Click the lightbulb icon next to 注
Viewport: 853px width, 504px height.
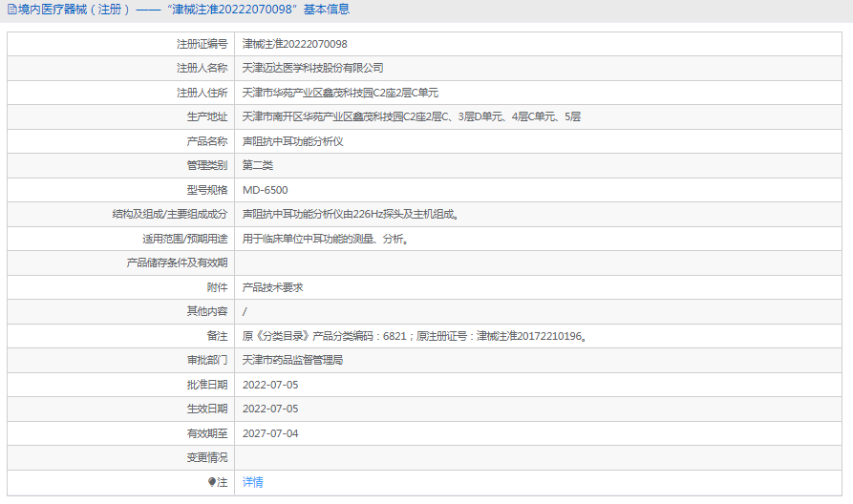pyautogui.click(x=212, y=482)
